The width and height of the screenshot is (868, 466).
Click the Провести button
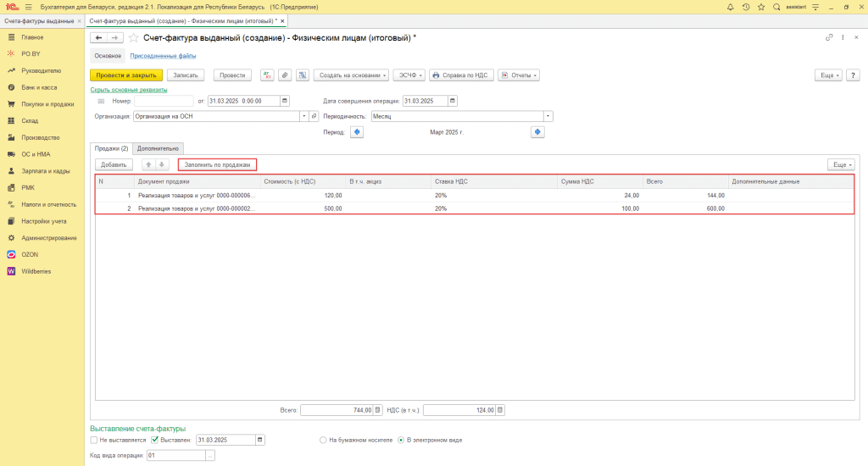232,75
